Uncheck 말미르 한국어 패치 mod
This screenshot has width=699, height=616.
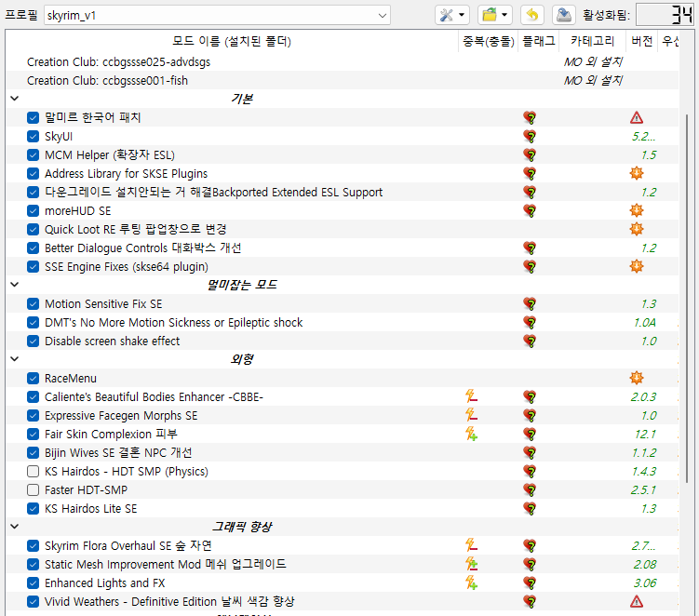click(x=33, y=117)
